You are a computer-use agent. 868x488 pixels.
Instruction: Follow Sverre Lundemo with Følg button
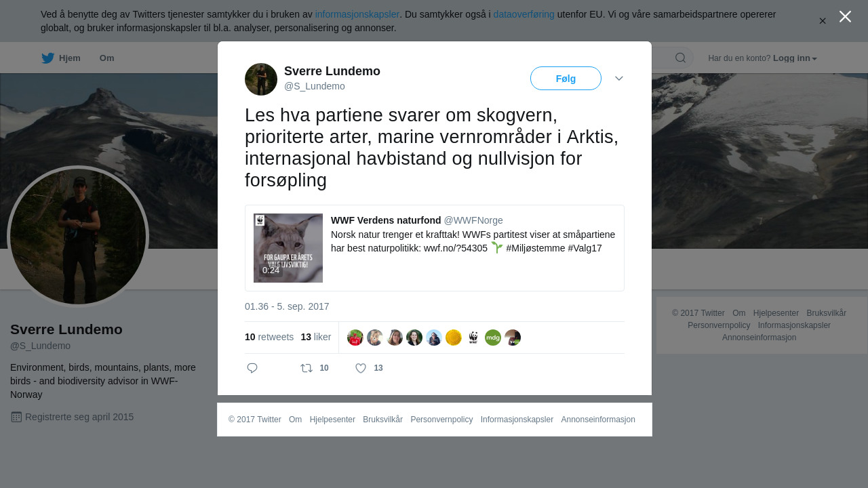click(566, 79)
